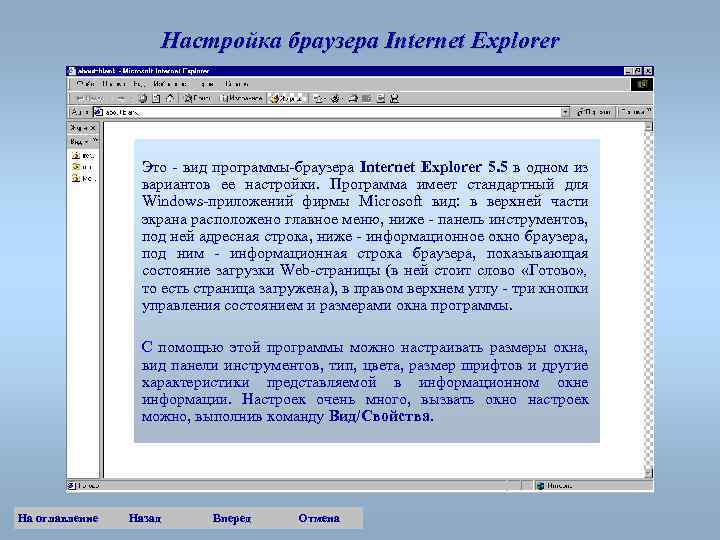The height and width of the screenshot is (540, 720).
Task: Click the Готово text in the status bar
Action: pos(88,485)
